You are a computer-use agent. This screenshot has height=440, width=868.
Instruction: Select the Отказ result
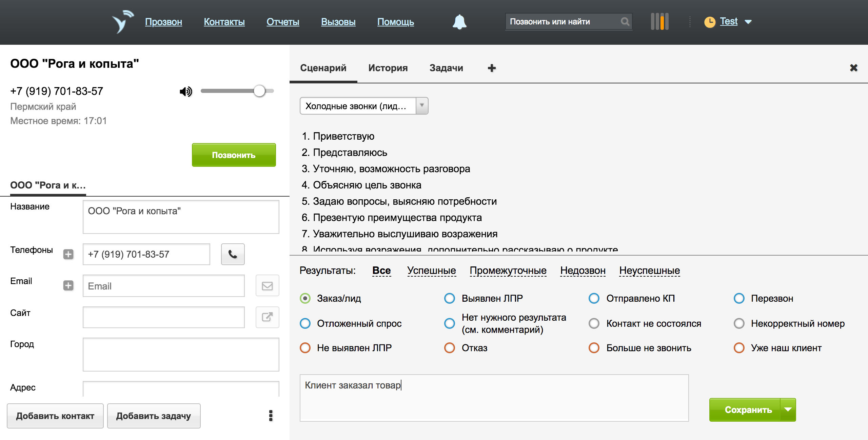450,348
